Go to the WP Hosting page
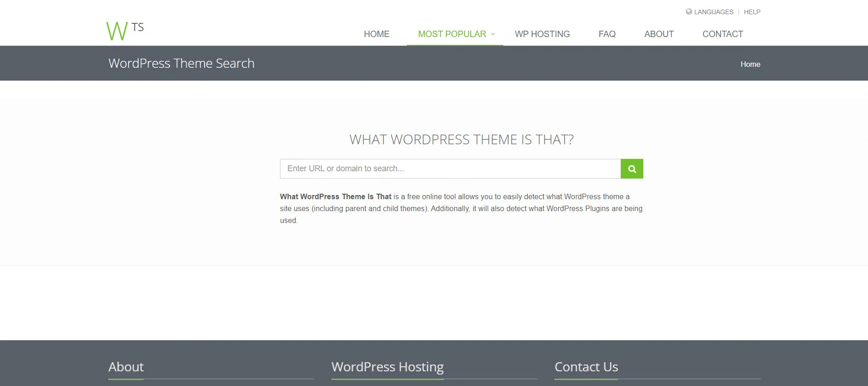Viewport: 868px width, 386px height. 542,34
